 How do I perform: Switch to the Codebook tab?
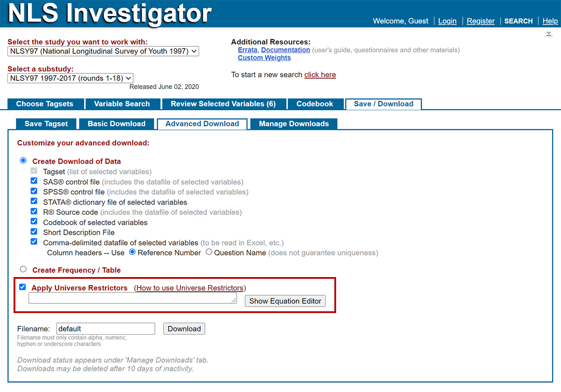(x=315, y=104)
